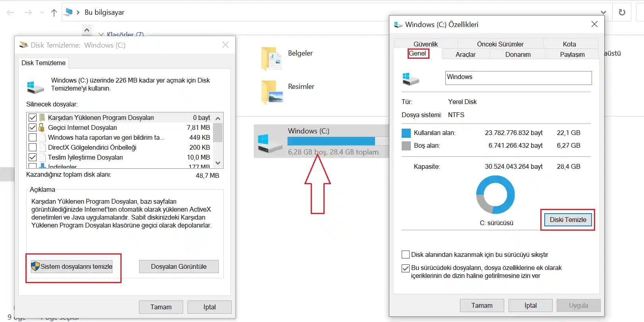Click the back arrow navigation icon
The image size is (644, 322).
pos(10,13)
